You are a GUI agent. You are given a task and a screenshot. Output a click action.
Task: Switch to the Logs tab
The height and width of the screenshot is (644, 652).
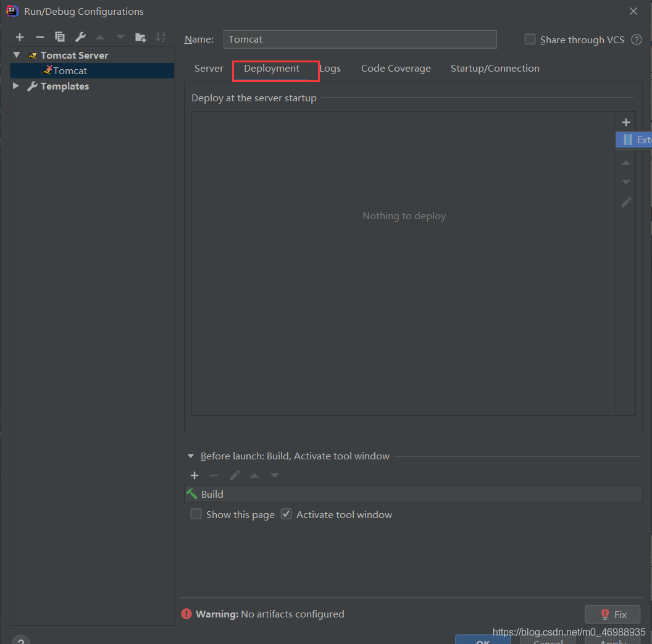click(330, 68)
